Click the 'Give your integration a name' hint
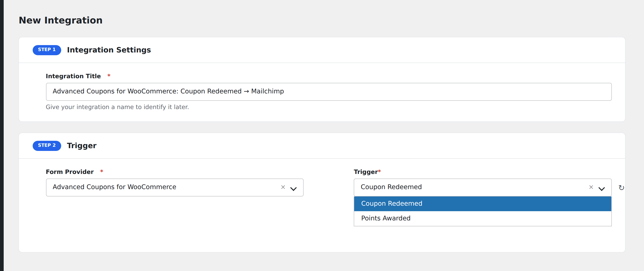The width and height of the screenshot is (644, 271). pyautogui.click(x=117, y=107)
